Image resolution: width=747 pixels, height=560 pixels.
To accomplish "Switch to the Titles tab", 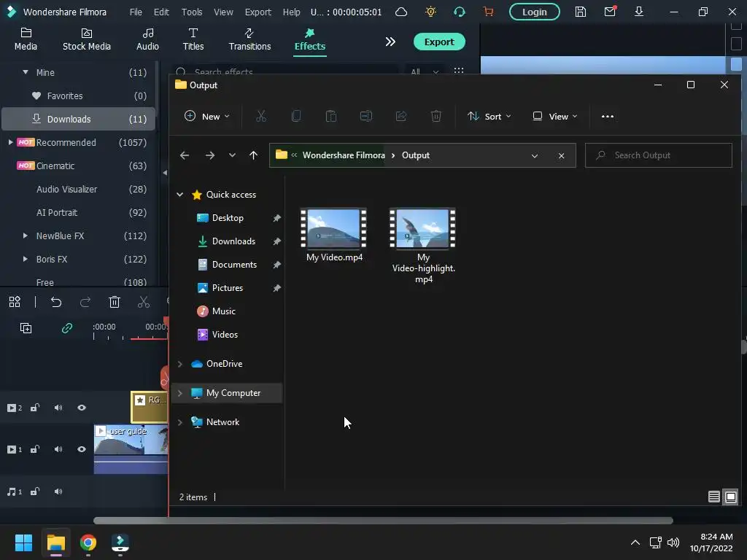I will coord(193,39).
